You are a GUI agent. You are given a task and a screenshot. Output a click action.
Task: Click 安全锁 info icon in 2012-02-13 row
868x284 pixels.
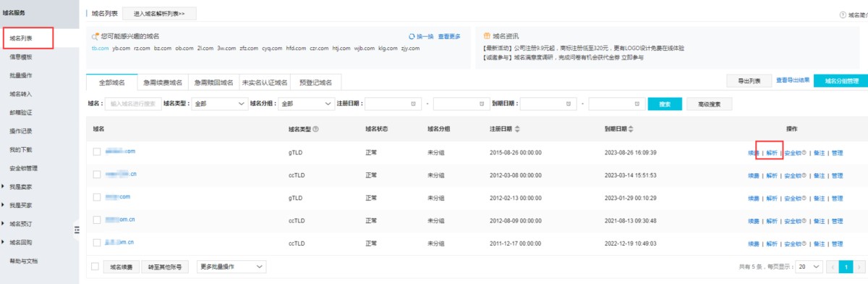804,198
